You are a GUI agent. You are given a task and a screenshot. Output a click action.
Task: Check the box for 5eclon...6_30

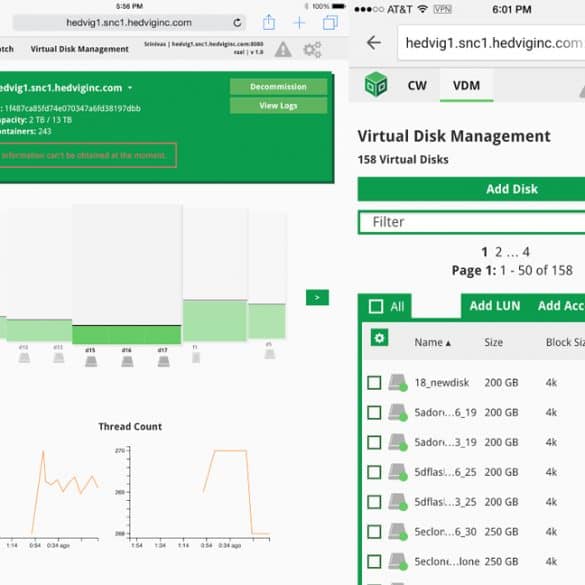click(374, 532)
